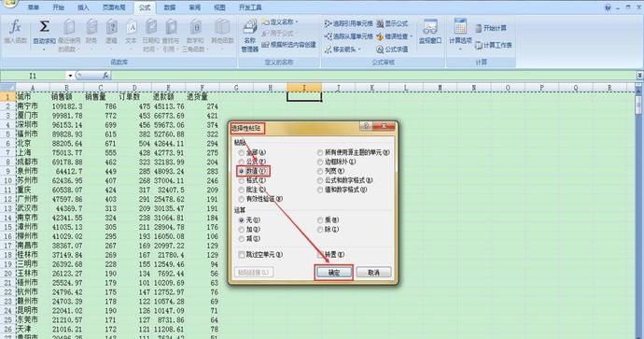This screenshot has width=644, height=339.
Task: Open Recently Used functions (最近使用的函数) book icon
Action: [69, 27]
